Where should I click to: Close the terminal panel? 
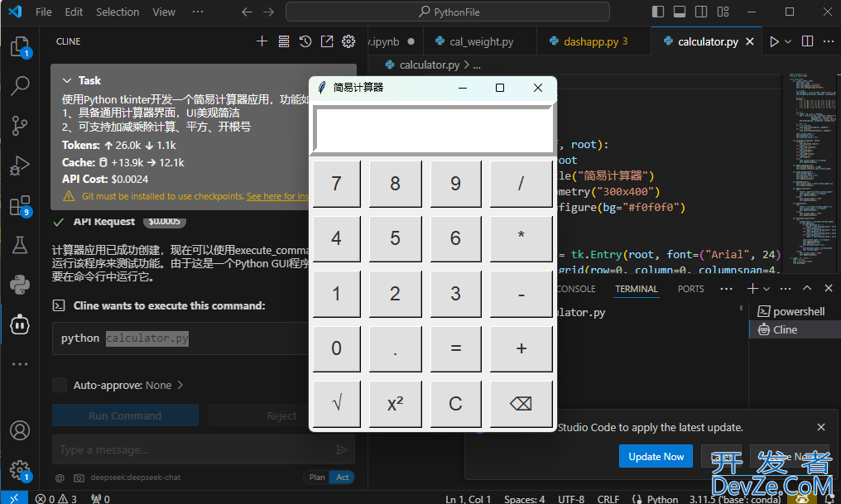[x=828, y=289]
